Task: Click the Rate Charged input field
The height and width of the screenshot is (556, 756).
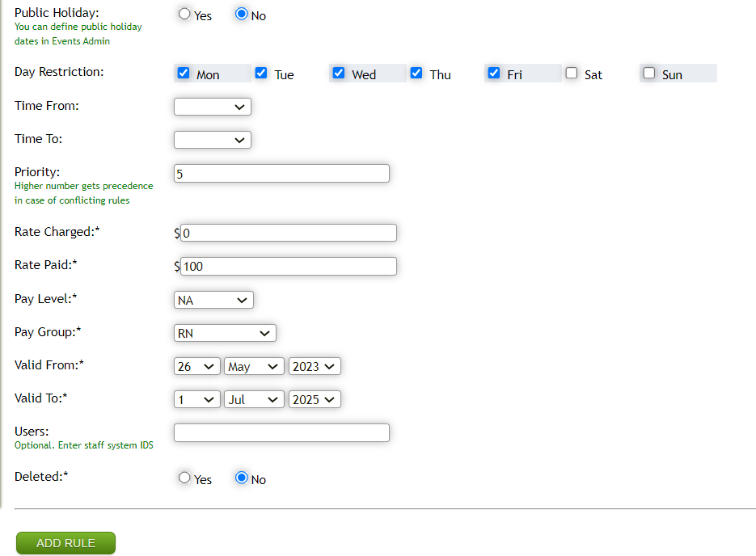Action: pos(288,232)
